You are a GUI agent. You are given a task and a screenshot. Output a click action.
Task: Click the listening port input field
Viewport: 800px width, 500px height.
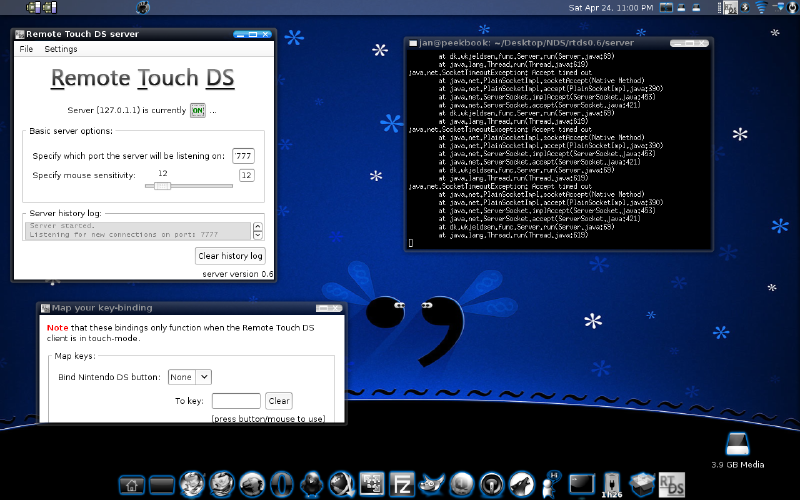click(x=243, y=156)
